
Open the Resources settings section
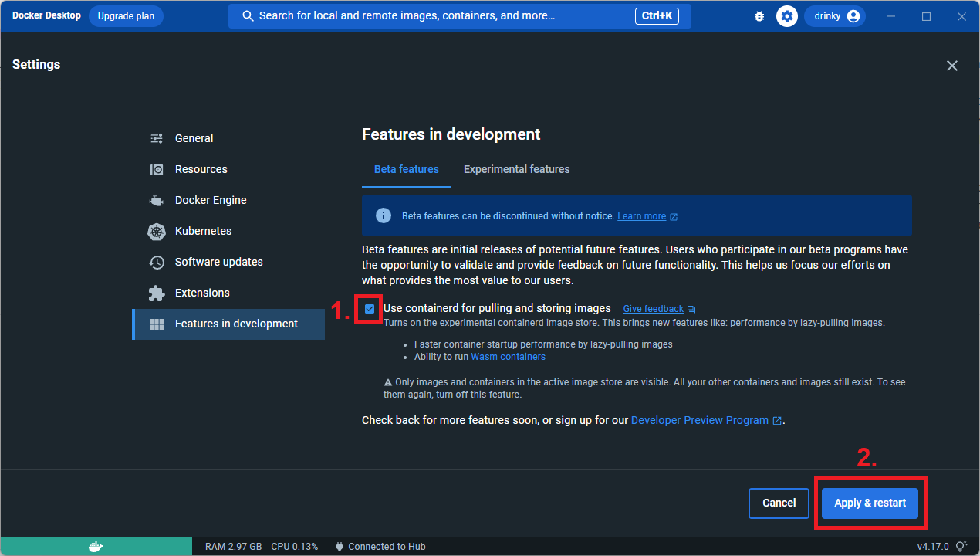click(228, 169)
